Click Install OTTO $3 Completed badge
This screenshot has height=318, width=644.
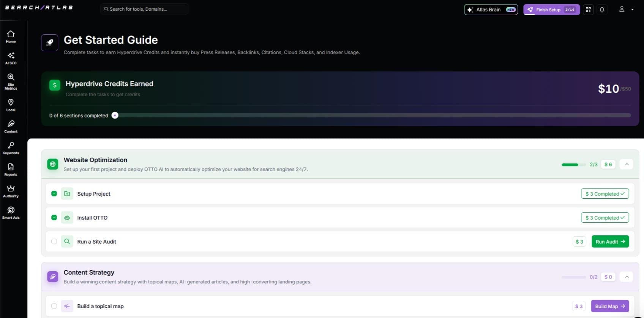point(605,218)
